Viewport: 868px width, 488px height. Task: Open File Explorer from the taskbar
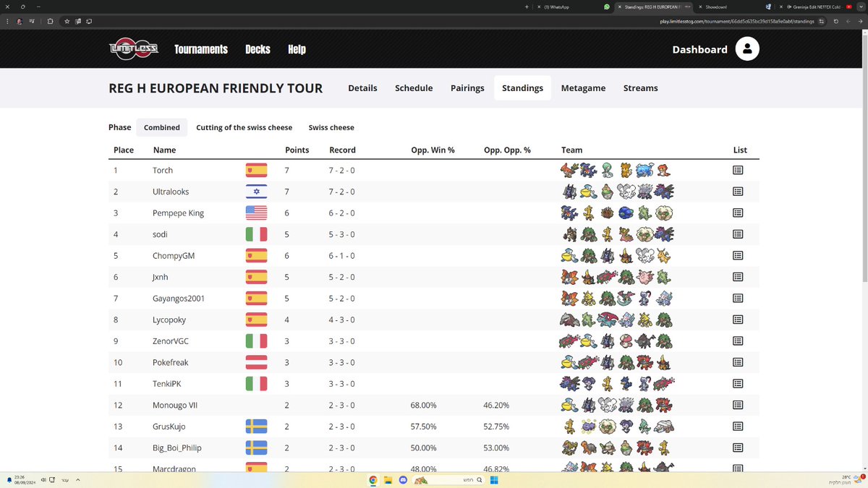(x=388, y=479)
